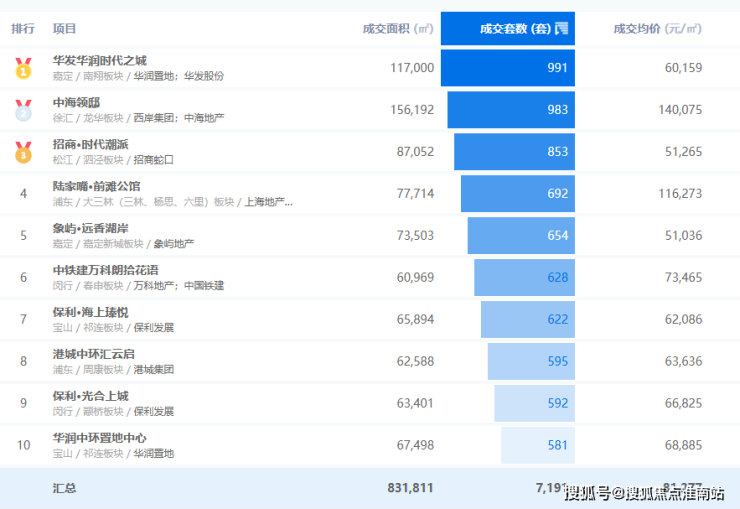Click subtitle 闵行 / 春申板块 / 万科地产
Screen dimensions: 740x509
click(138, 286)
